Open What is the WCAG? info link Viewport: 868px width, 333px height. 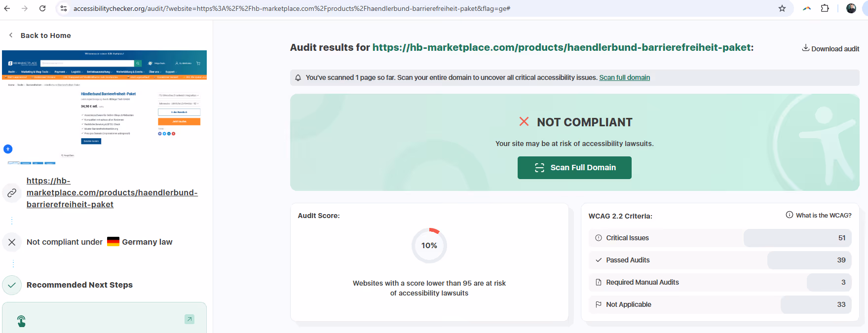click(819, 215)
